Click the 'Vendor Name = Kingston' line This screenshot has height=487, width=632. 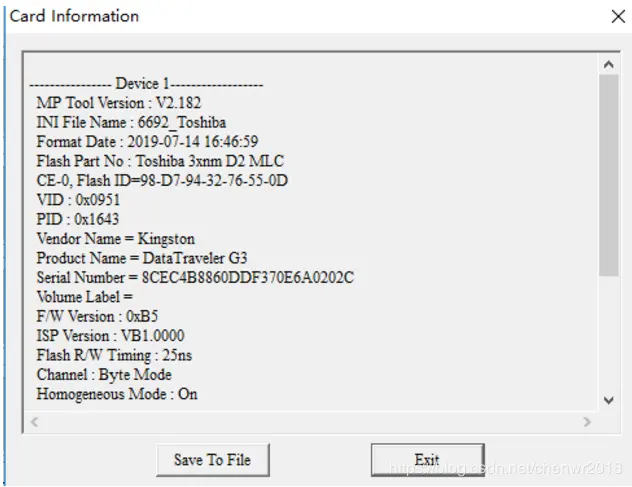(116, 239)
